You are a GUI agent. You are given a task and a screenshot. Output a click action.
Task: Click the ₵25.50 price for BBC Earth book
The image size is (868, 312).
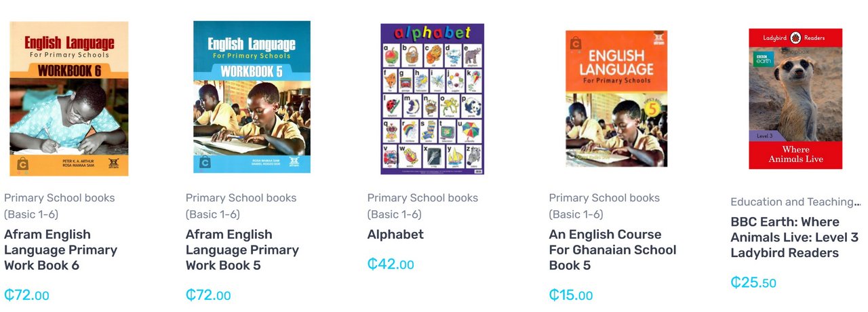(x=753, y=283)
